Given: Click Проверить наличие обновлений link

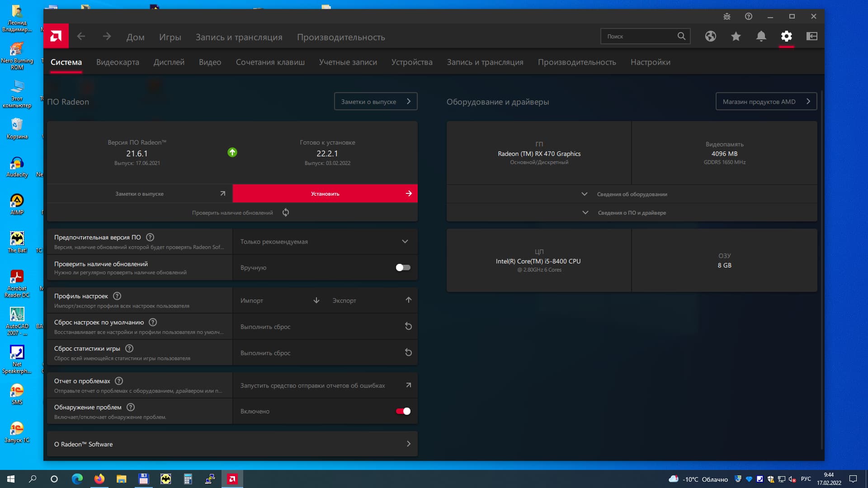Looking at the screenshot, I should click(232, 212).
